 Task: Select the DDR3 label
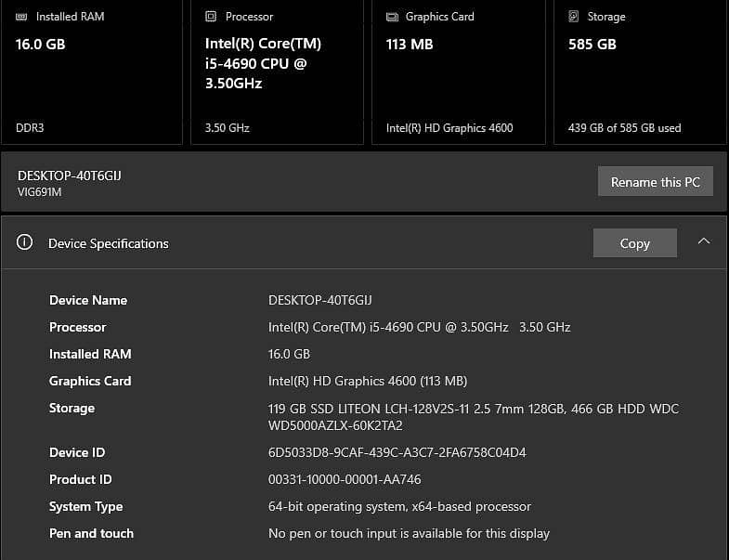(x=30, y=128)
